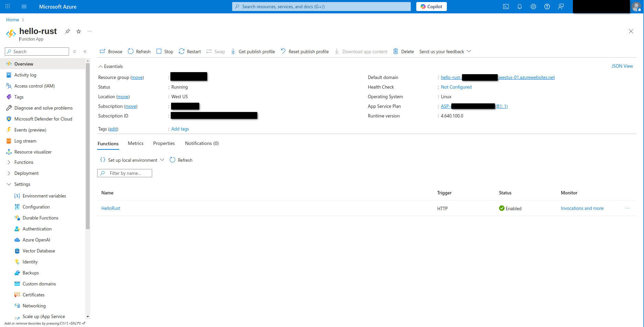Click the sidebar Search box
The width and height of the screenshot is (644, 327).
pos(37,52)
